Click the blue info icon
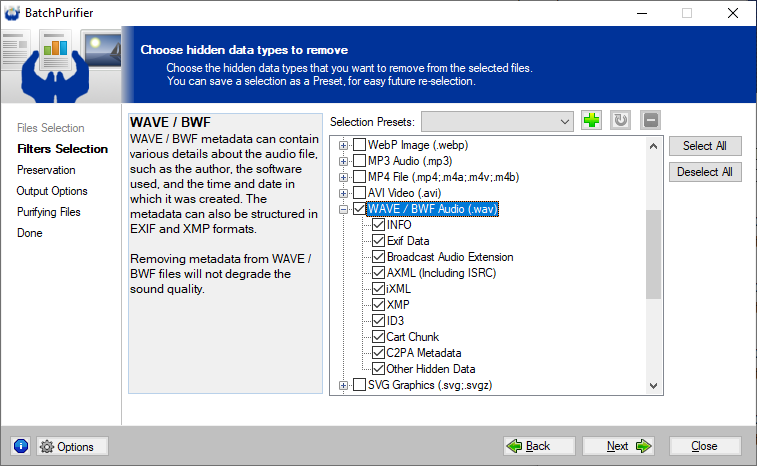This screenshot has height=466, width=757. (21, 446)
